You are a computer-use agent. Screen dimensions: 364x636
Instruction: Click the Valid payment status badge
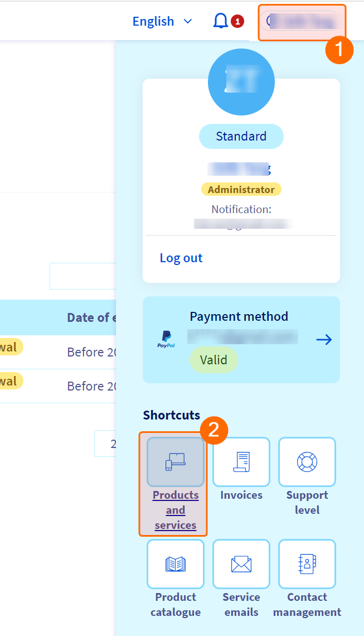coord(213,360)
